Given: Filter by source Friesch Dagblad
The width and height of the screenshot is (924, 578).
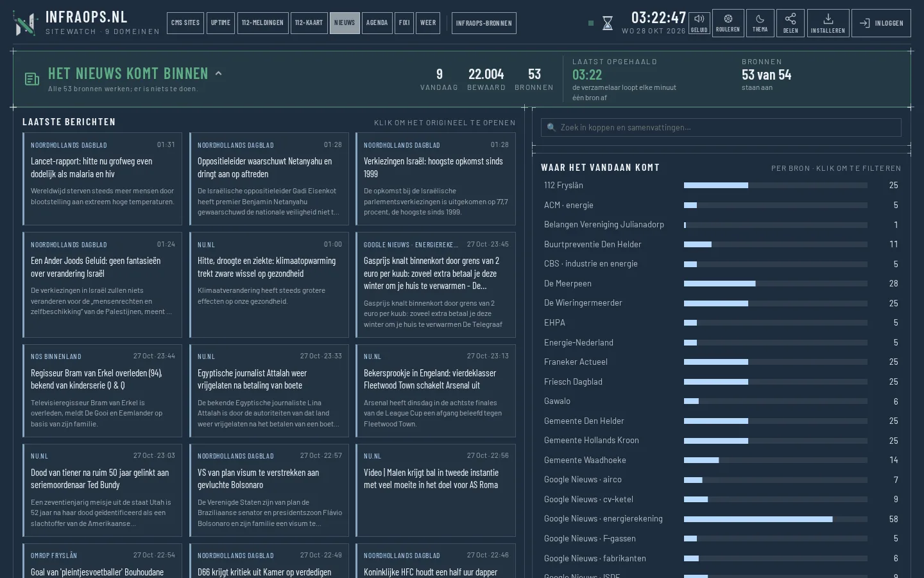Looking at the screenshot, I should (x=721, y=381).
